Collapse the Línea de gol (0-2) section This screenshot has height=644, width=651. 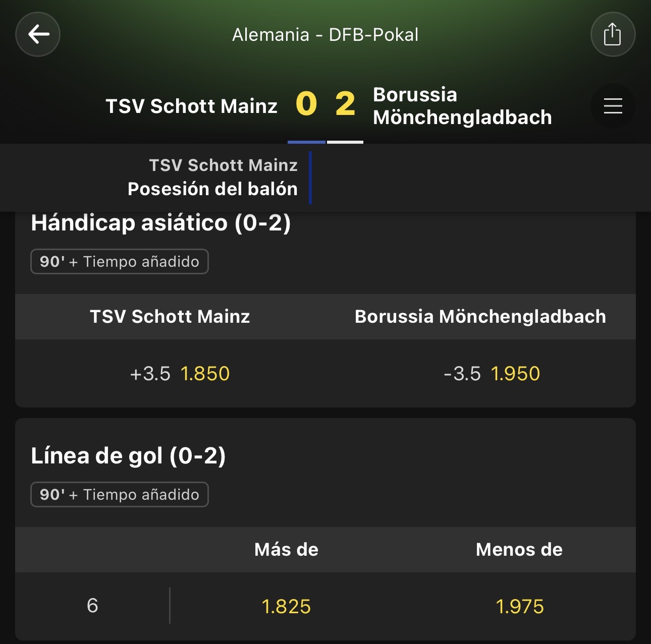(128, 456)
